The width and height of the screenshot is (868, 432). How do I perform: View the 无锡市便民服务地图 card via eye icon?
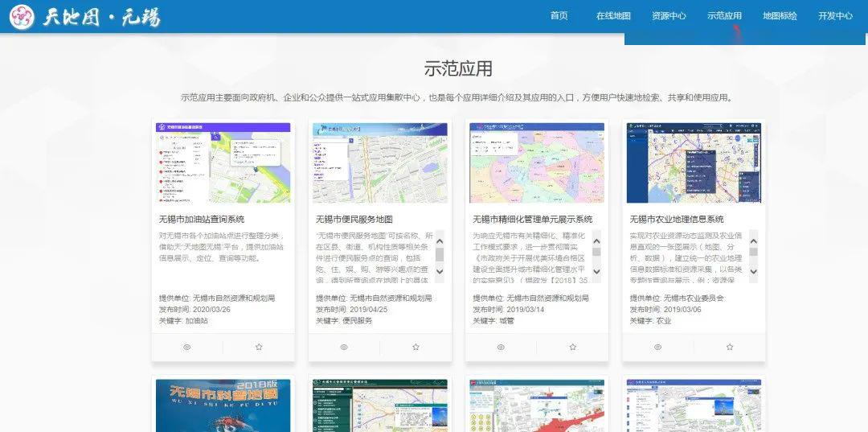(344, 348)
